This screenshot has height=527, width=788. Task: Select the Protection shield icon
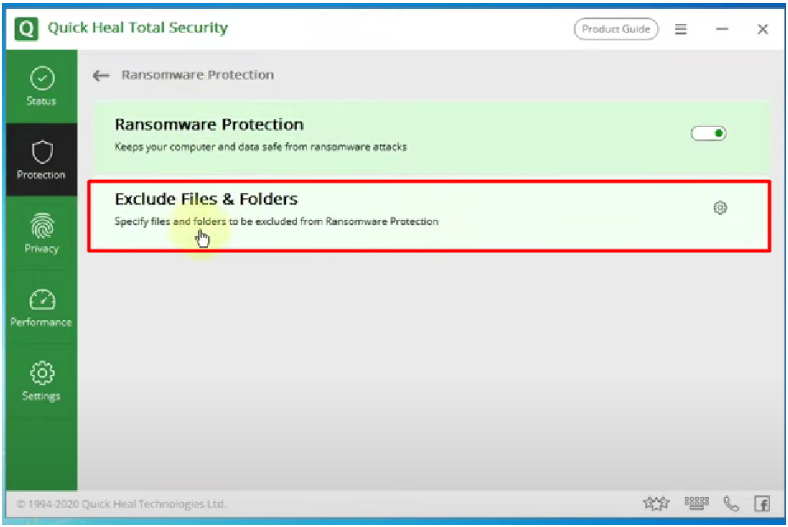click(42, 152)
